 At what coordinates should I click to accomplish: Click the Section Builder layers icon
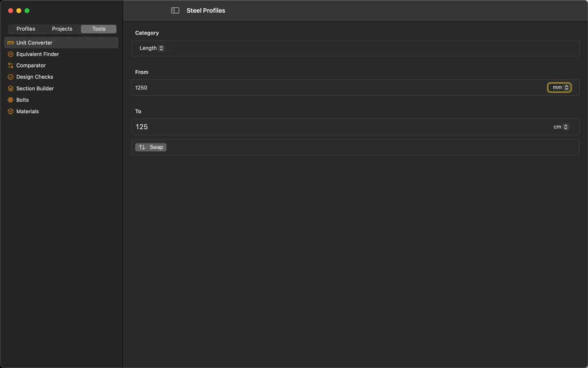11,88
